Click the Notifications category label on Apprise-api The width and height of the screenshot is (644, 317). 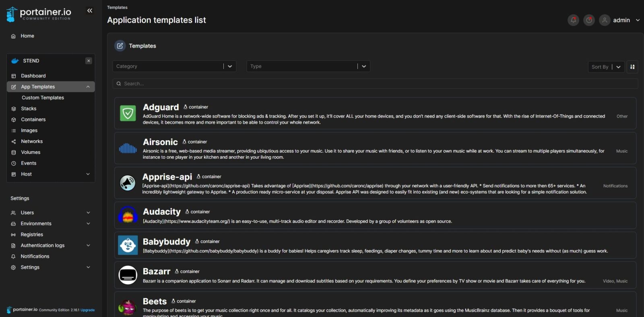pyautogui.click(x=615, y=186)
